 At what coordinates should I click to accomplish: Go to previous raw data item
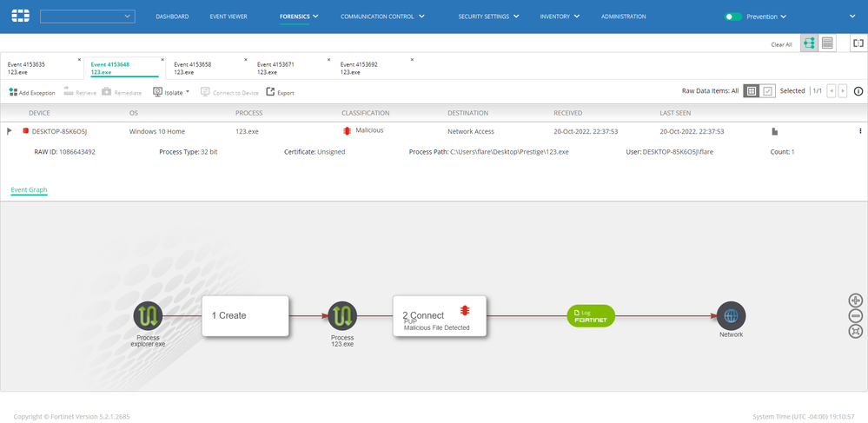coord(831,91)
